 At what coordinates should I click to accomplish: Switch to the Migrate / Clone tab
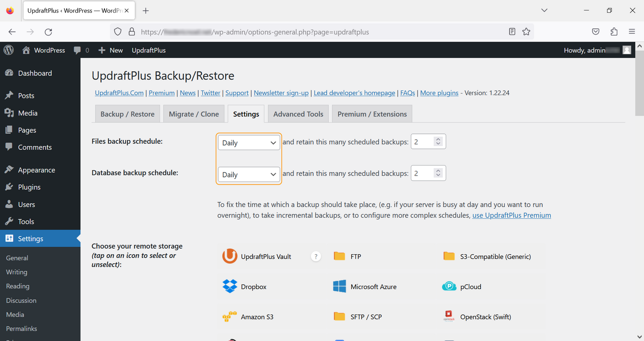point(194,114)
